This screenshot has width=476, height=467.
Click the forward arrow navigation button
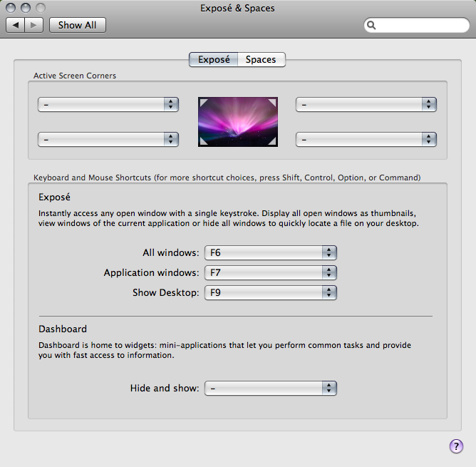33,25
